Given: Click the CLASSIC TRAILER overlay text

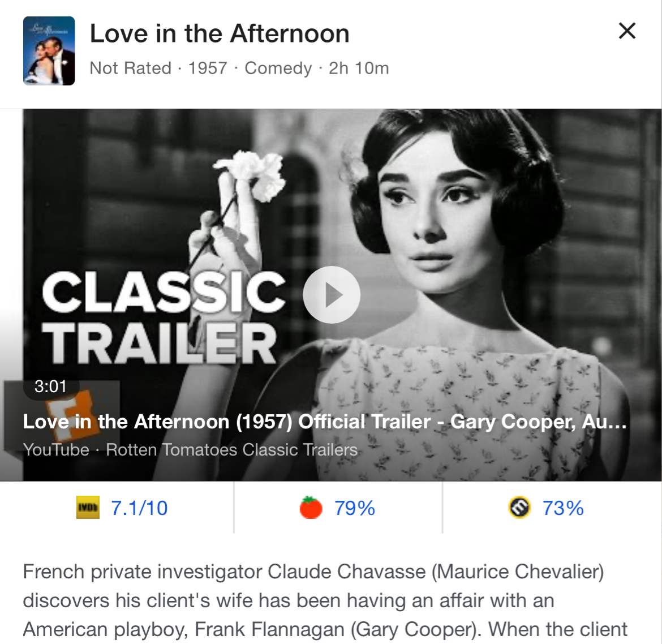Looking at the screenshot, I should pos(164,317).
